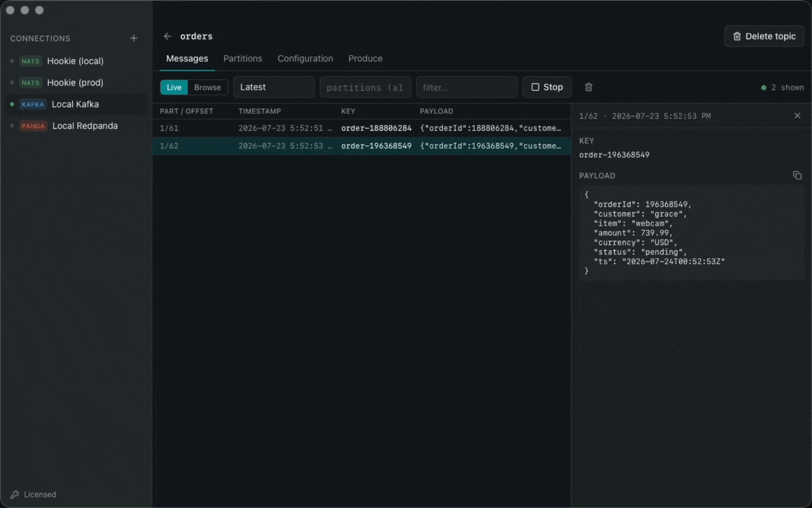
Task: Select the Local Kafka connection
Action: [76, 104]
